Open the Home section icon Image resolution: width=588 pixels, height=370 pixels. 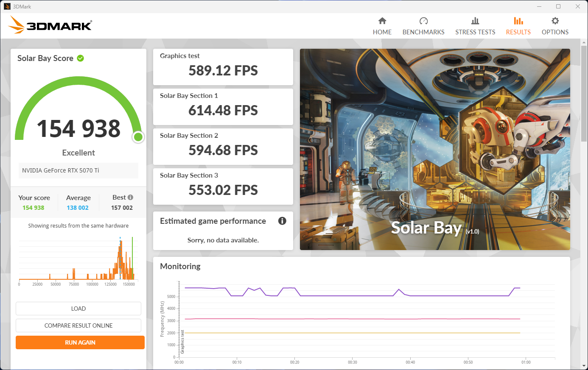pos(382,21)
